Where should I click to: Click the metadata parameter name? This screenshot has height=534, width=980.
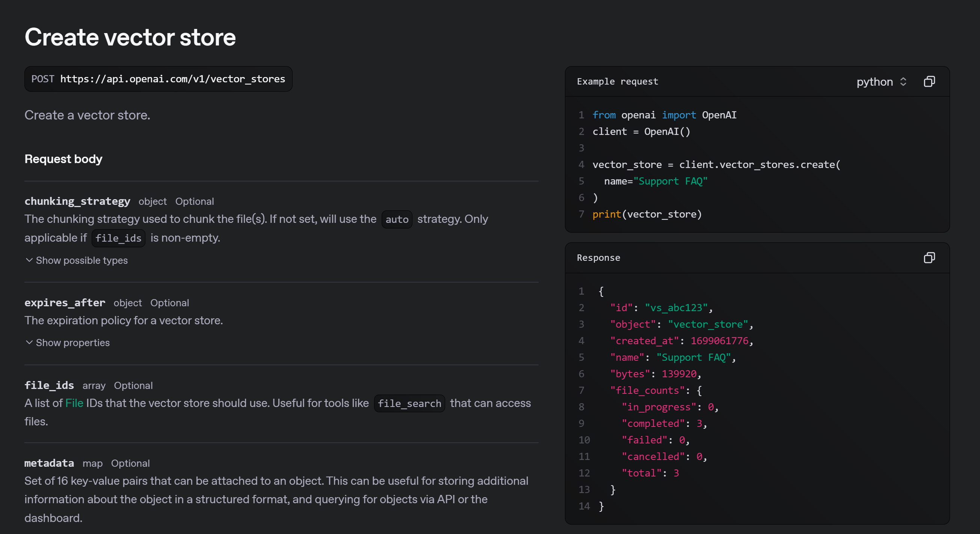(49, 463)
